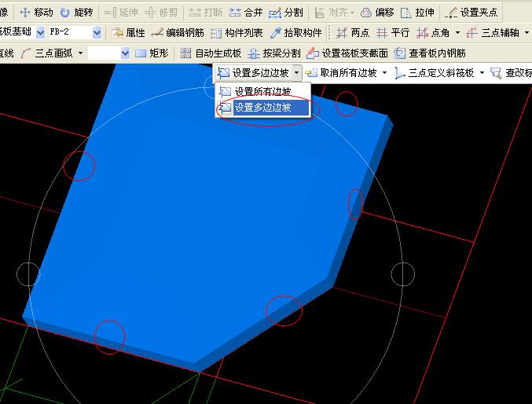This screenshot has height=404, width=532.
Task: Expand the 取消所有边坡 dropdown arrow
Action: [x=384, y=72]
